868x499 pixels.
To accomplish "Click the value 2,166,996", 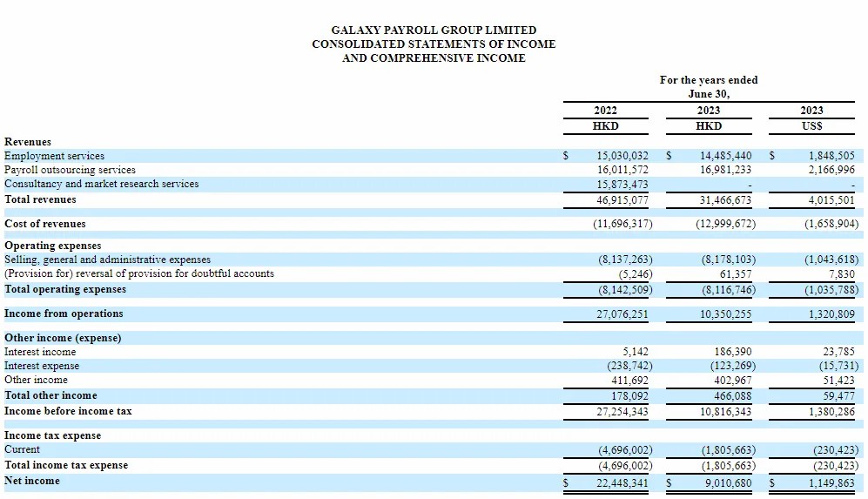I will (x=831, y=170).
